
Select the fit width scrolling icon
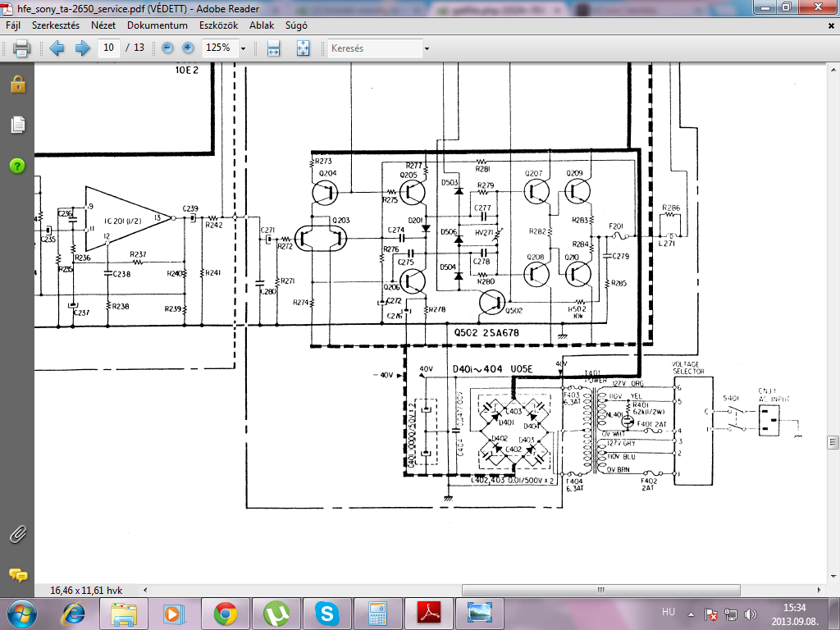[274, 48]
